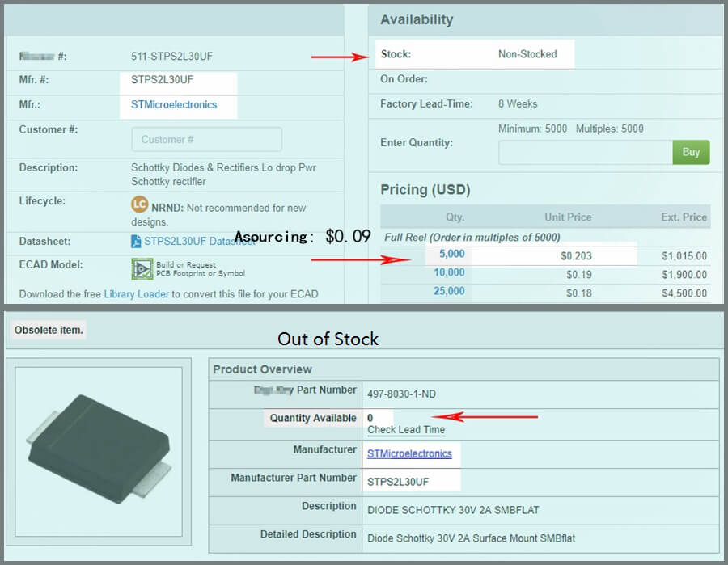
Task: Click the Check Lead Time link
Action: coord(406,430)
